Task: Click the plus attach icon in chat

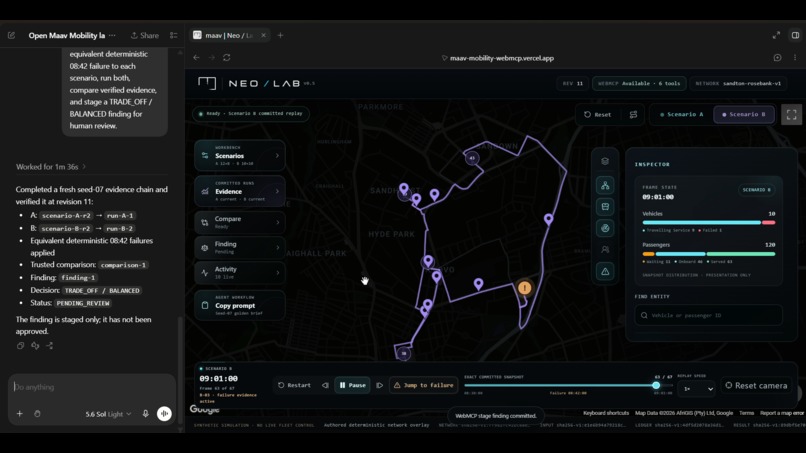Action: coord(20,413)
